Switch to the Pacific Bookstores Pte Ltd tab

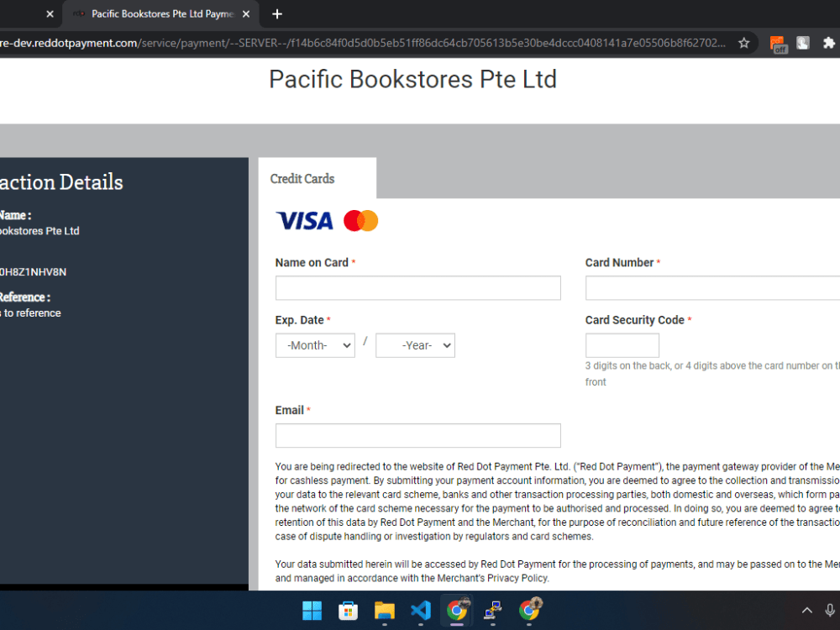coord(161,14)
